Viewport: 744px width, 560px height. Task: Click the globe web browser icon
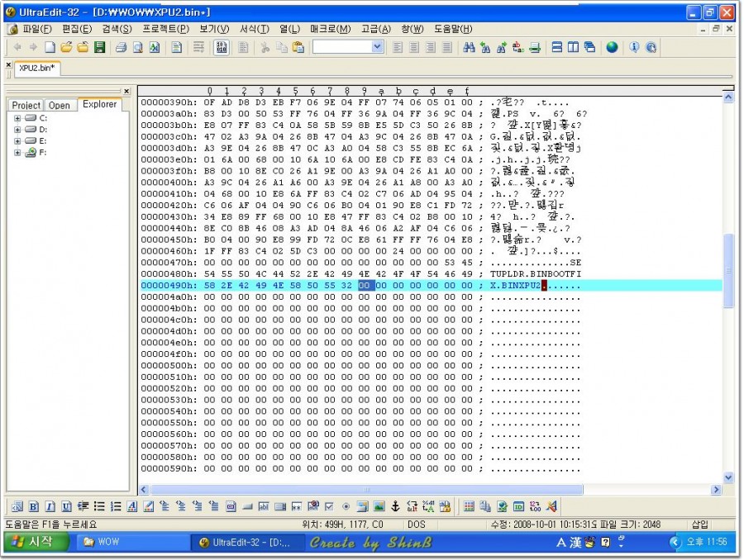point(612,47)
